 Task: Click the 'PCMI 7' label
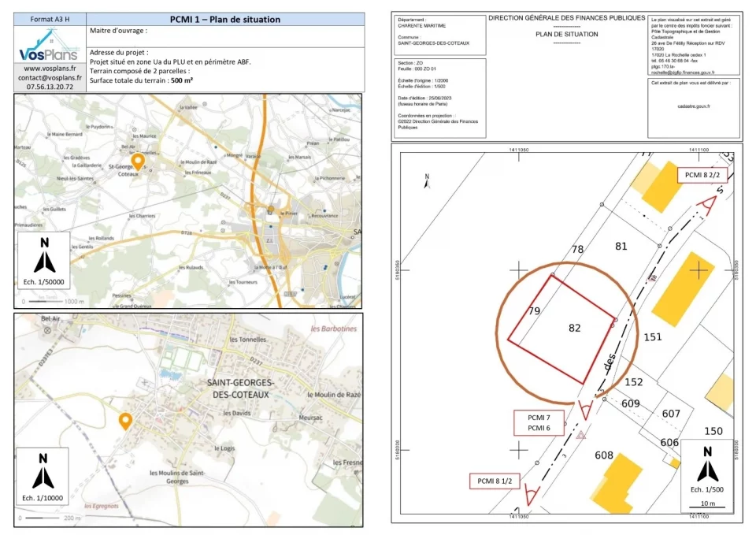click(x=539, y=418)
